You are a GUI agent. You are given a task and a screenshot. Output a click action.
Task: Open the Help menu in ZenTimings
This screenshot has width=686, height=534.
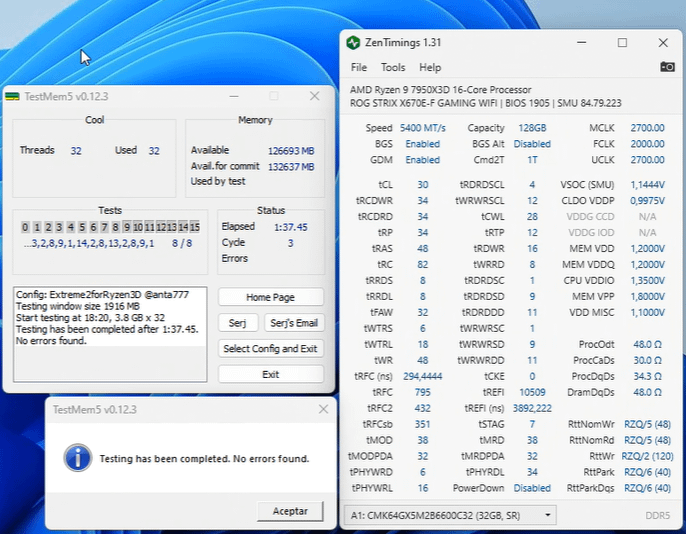point(430,67)
